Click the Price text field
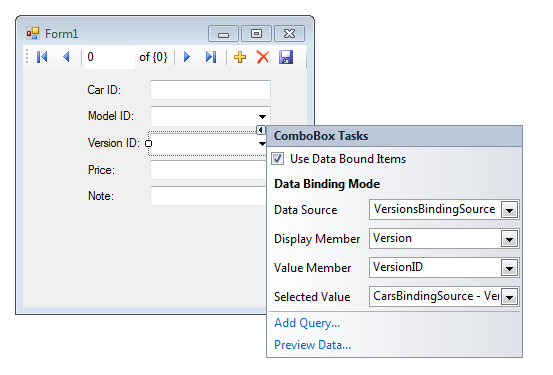 208,170
